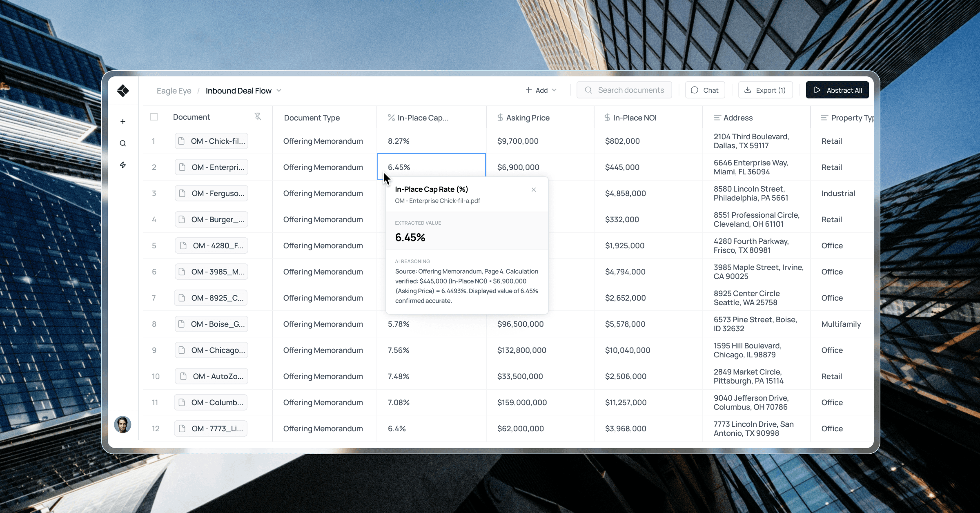Expand the Inbound Deal Flow dropdown
The height and width of the screenshot is (513, 980).
tap(279, 91)
